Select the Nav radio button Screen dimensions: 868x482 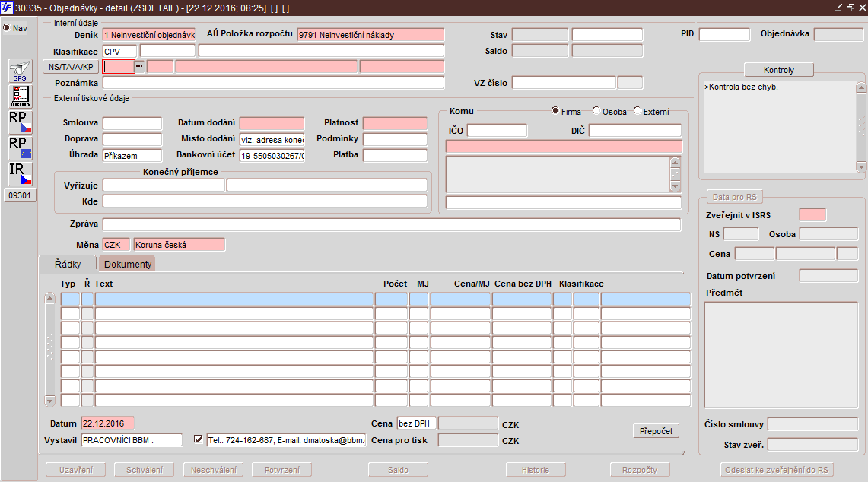[x=7, y=27]
